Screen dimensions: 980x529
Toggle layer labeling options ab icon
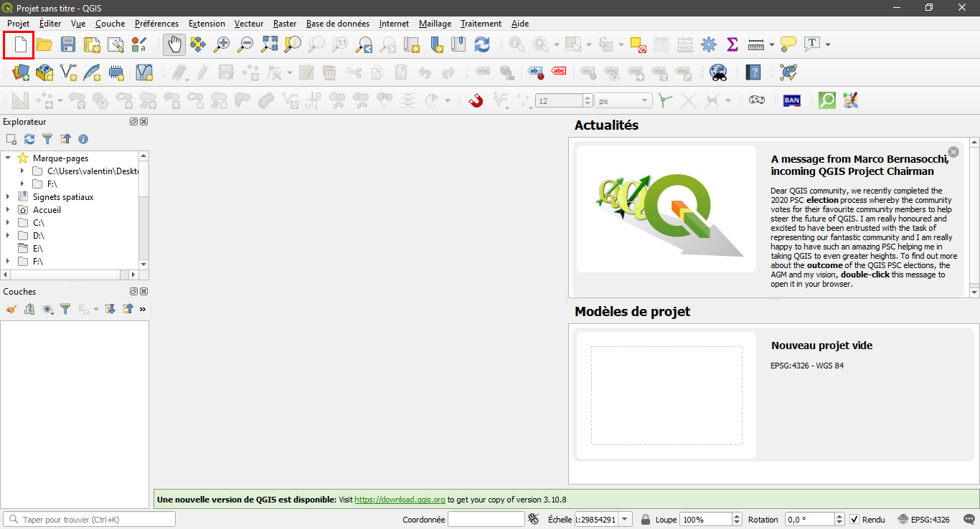[x=536, y=72]
